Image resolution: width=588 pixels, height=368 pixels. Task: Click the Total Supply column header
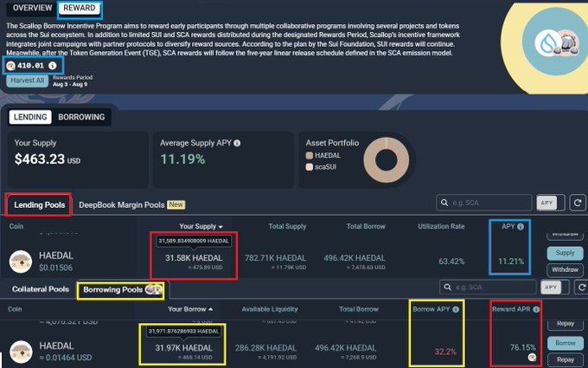click(x=287, y=227)
